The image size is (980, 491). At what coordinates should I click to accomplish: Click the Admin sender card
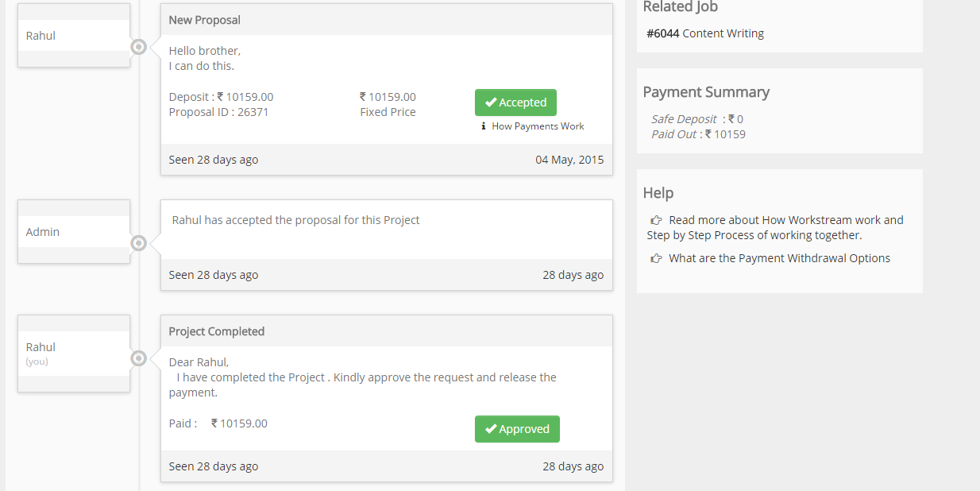(x=74, y=232)
